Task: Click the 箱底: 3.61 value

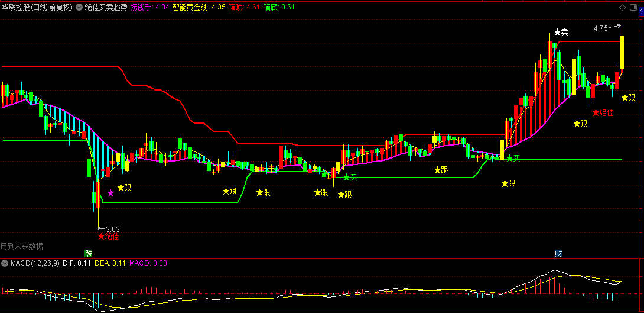Action: pyautogui.click(x=279, y=8)
